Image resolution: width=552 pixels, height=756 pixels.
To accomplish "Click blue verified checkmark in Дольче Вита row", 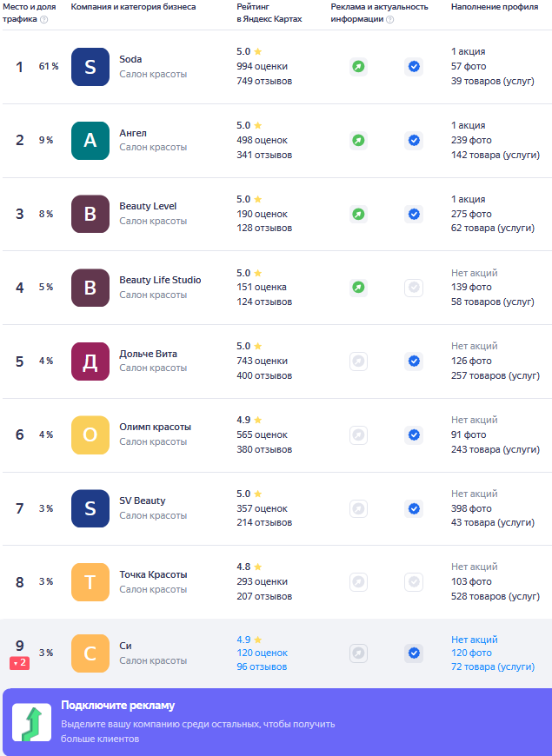I will (414, 361).
